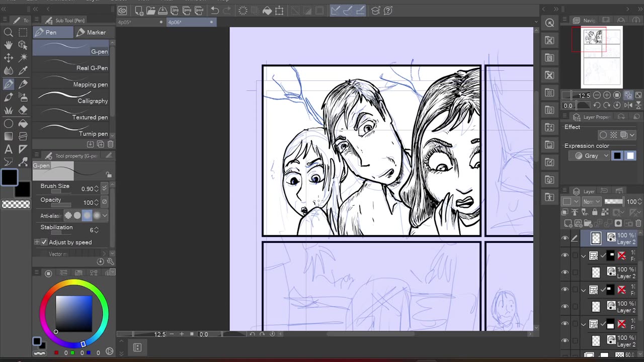
Task: Select the Fill bucket tool
Action: 23,123
